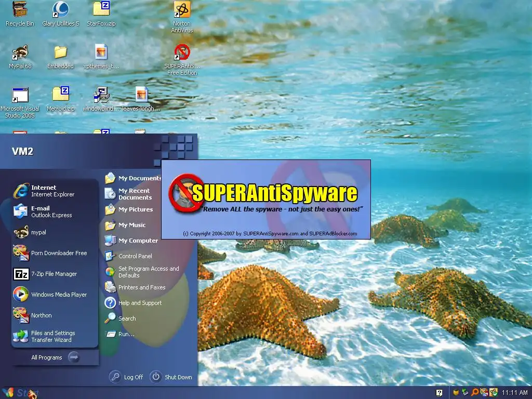Click the Shut Down button

[171, 377]
